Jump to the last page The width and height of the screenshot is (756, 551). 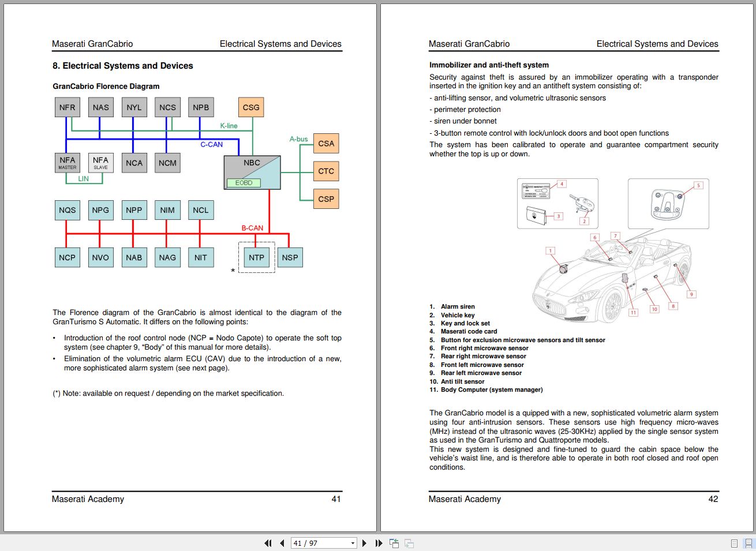[379, 543]
